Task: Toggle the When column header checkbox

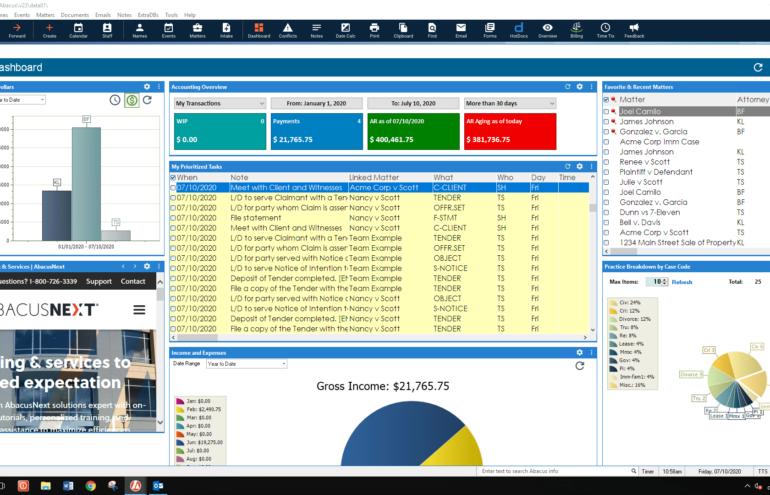Action: (x=173, y=177)
